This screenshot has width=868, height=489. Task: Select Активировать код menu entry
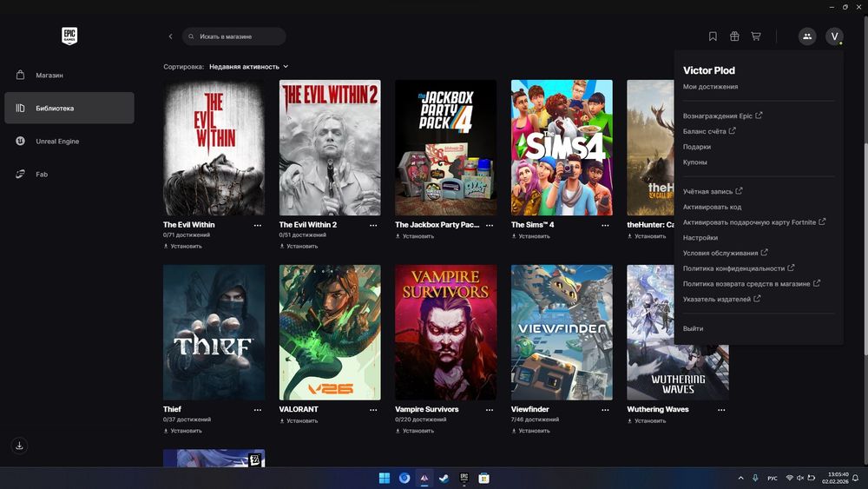coord(712,207)
